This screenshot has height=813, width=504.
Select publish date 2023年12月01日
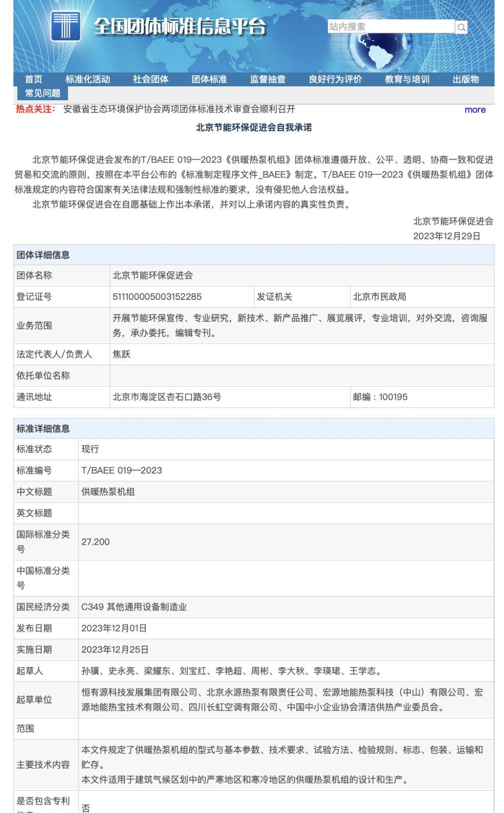(x=114, y=629)
